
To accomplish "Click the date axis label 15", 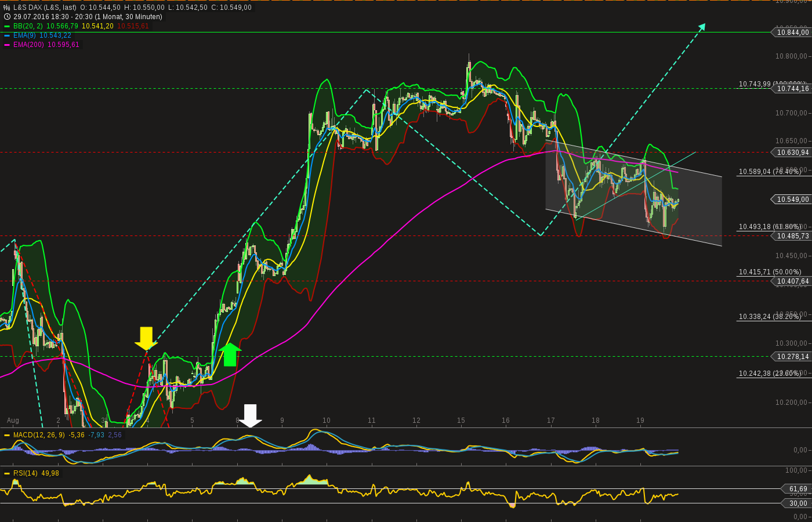I will (x=461, y=420).
